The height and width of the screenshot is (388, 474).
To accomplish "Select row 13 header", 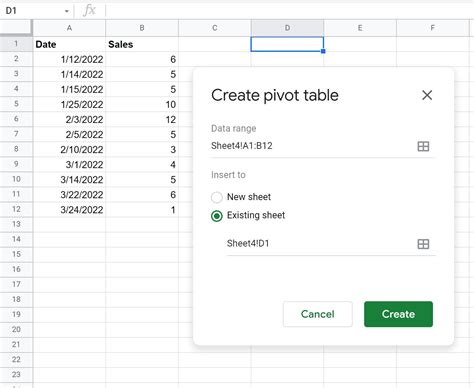I will [x=16, y=224].
